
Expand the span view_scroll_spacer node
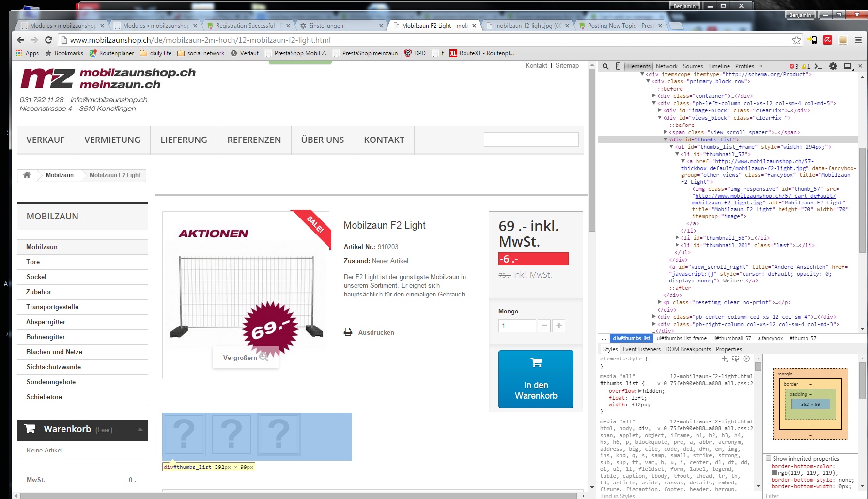[666, 132]
